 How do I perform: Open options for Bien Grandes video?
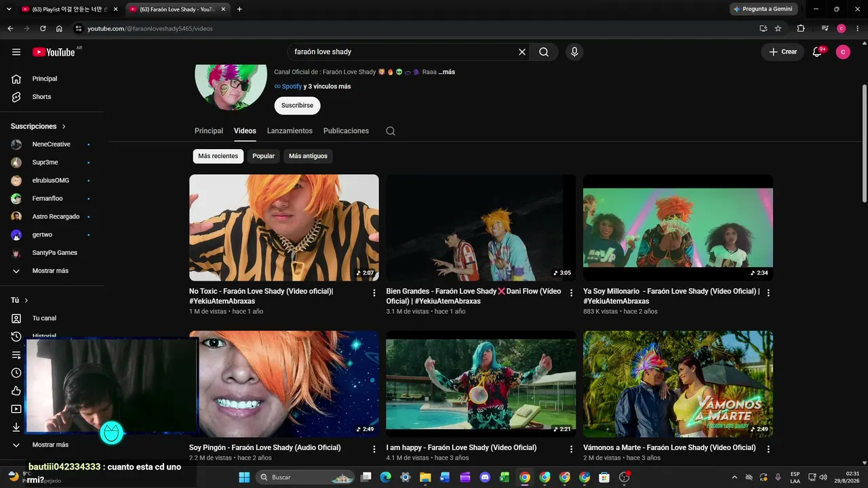[x=571, y=293]
